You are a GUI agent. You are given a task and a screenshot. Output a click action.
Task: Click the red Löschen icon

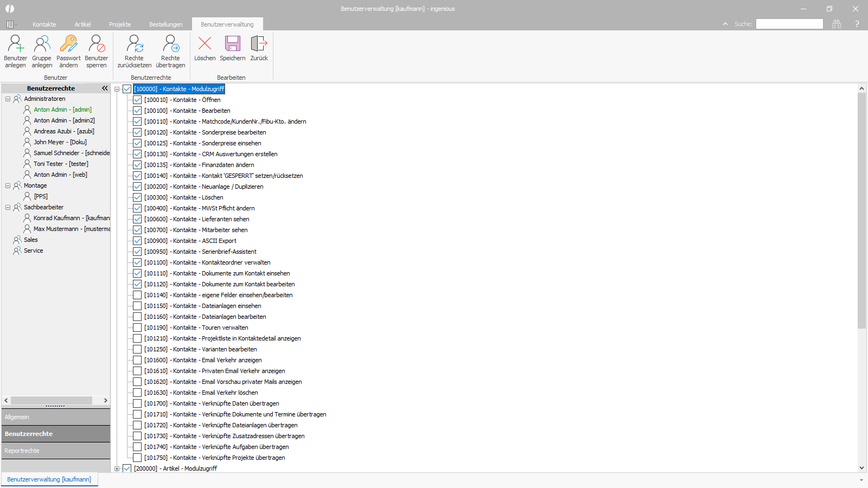(x=205, y=43)
